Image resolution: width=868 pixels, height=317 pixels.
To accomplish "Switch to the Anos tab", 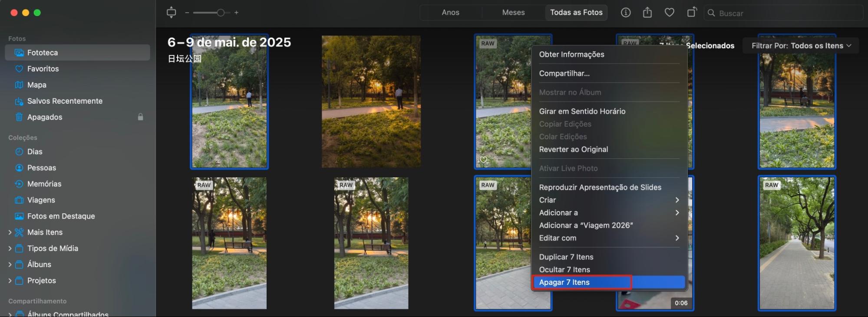I will [x=450, y=13].
